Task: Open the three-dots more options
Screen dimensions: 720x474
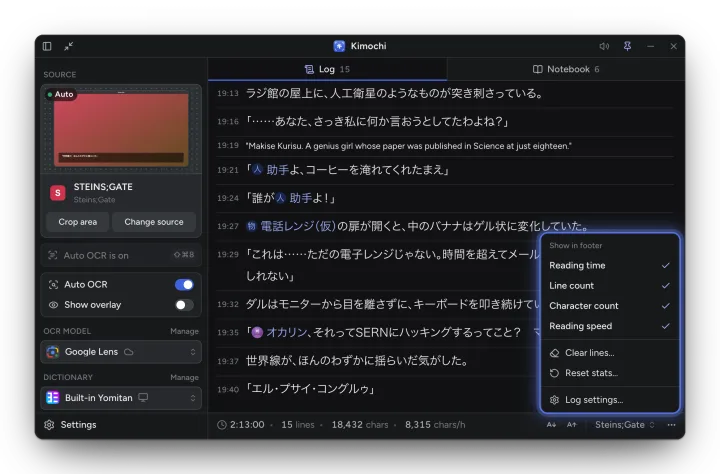Action: (671, 425)
